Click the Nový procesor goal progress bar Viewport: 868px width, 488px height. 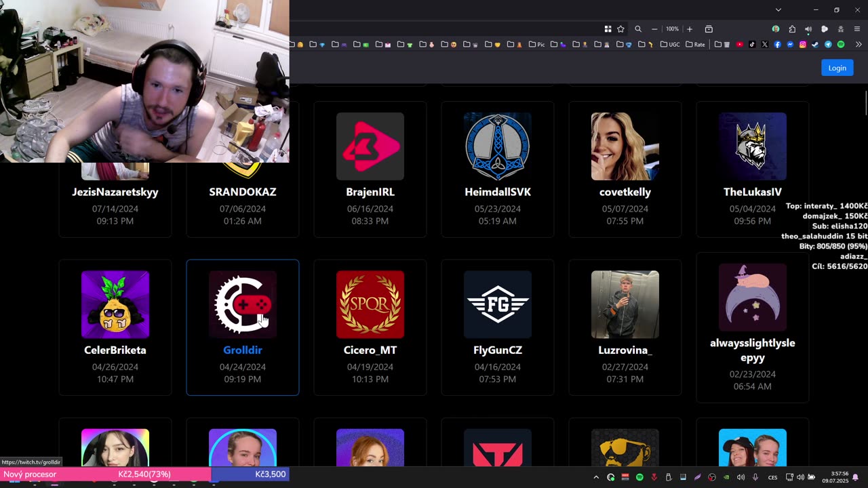[x=145, y=474]
